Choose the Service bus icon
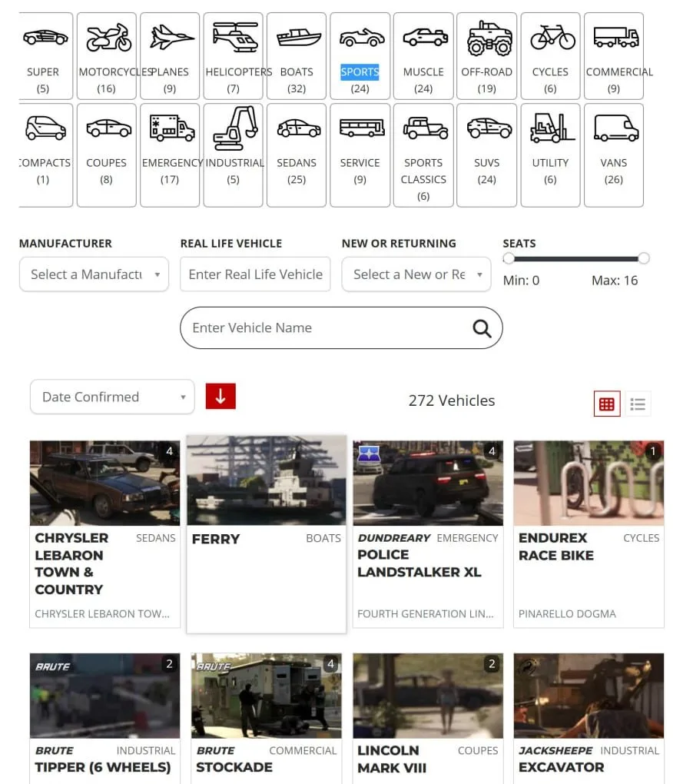 [362, 128]
